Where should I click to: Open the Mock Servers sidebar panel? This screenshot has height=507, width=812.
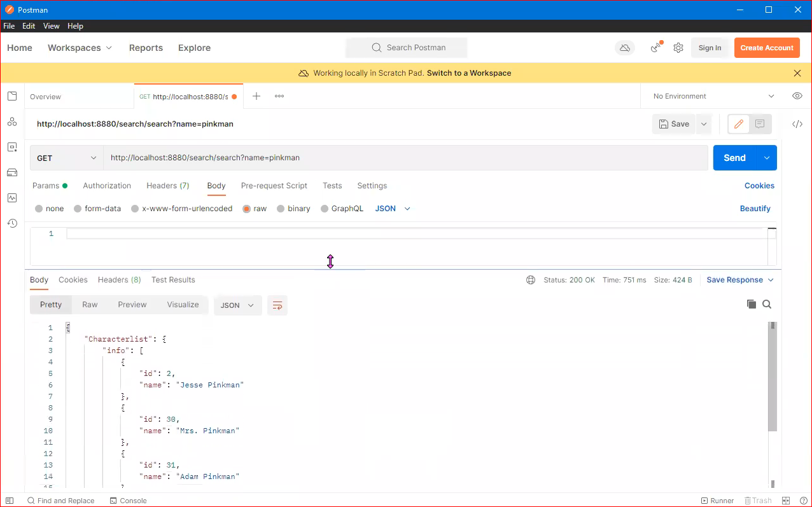point(11,172)
